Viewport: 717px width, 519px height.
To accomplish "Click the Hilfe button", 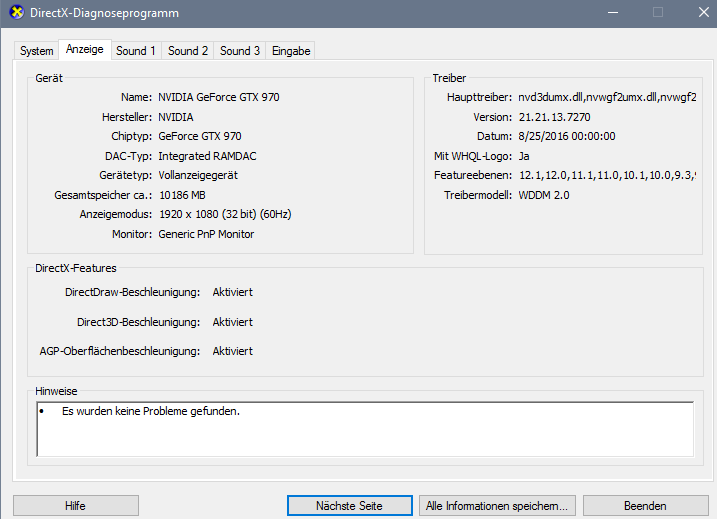I will point(76,506).
